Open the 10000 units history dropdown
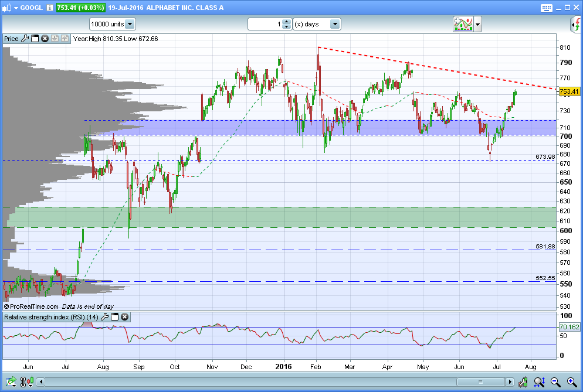 pyautogui.click(x=112, y=24)
